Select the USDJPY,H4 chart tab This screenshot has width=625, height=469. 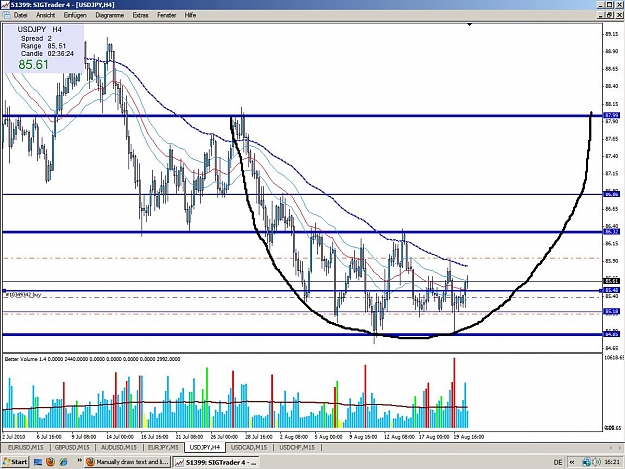click(204, 447)
